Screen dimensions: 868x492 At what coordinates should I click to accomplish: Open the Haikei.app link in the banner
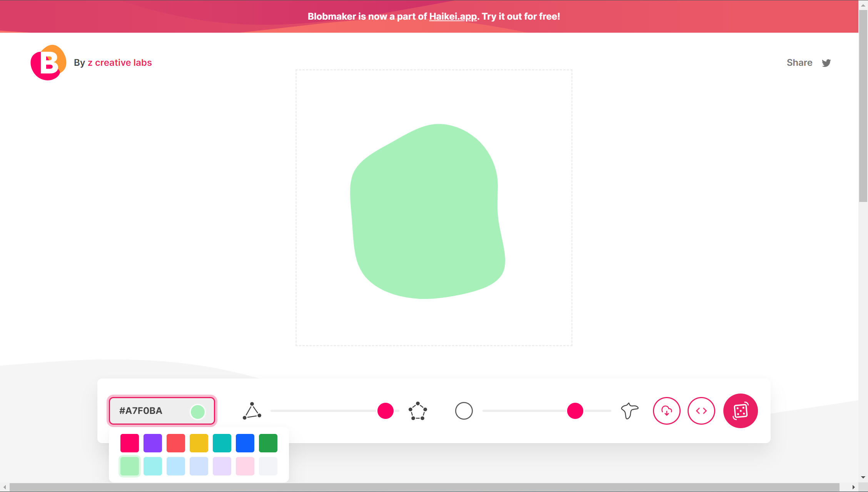(x=452, y=17)
